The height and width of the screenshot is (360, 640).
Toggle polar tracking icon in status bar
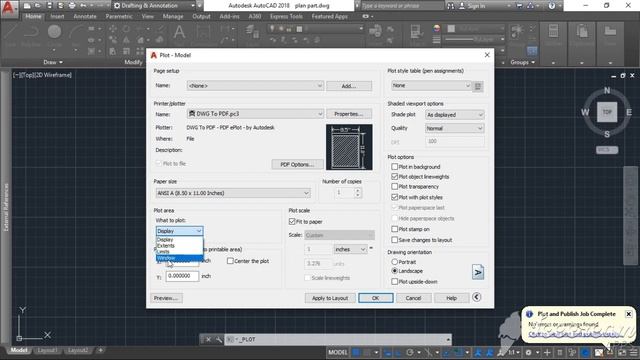[x=410, y=352]
